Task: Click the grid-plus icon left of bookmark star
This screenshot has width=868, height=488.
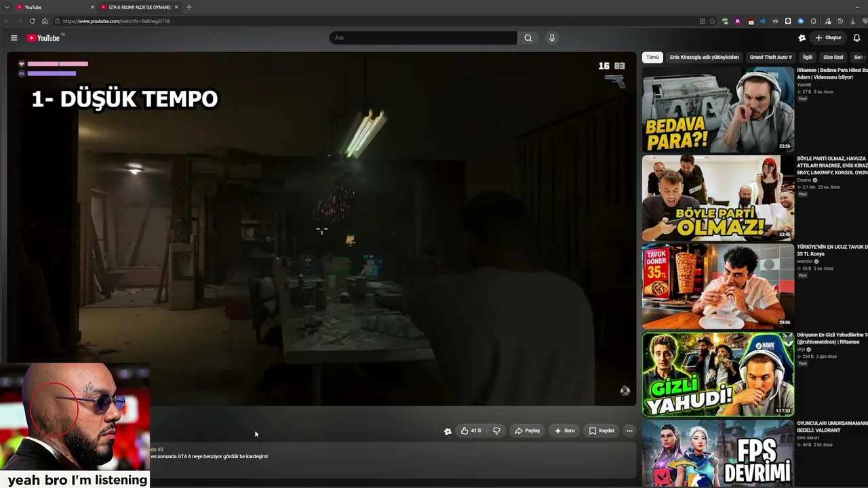Action: click(x=702, y=21)
